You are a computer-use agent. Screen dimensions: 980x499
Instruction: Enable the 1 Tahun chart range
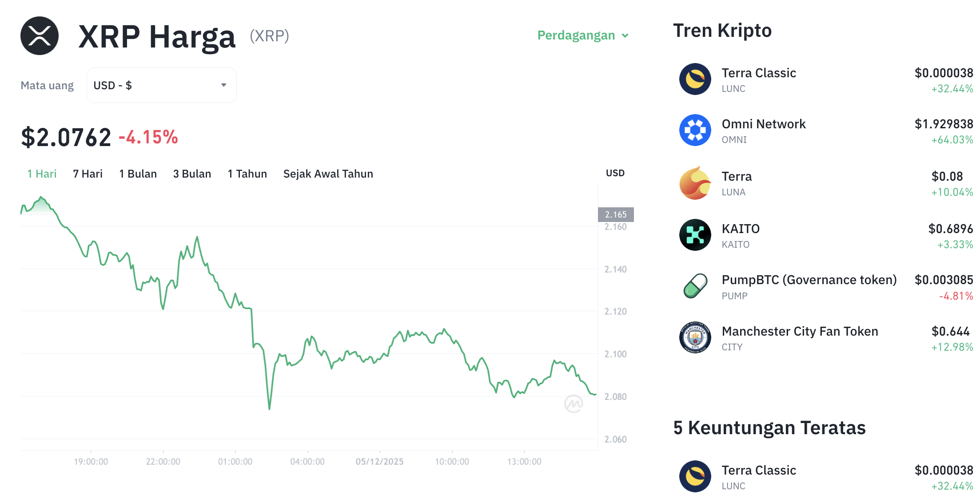point(247,174)
